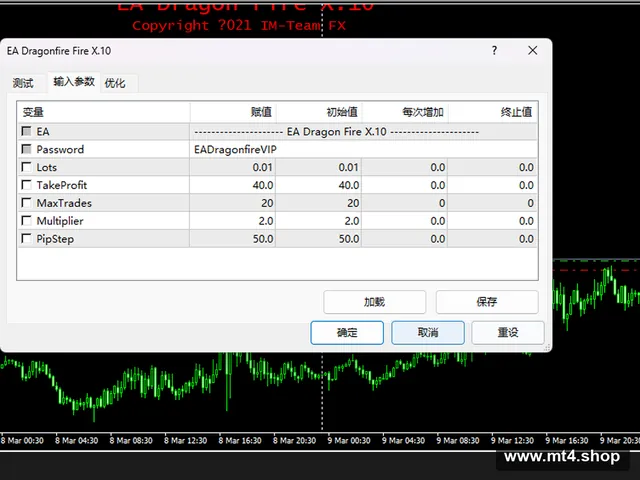Toggle the Password row checkbox
Image resolution: width=640 pixels, height=480 pixels.
coord(27,149)
